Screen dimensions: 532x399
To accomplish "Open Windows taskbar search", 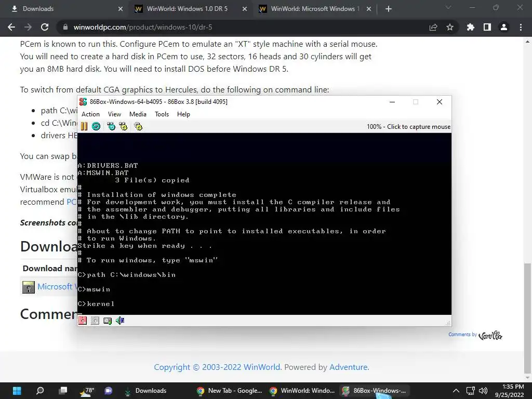I will coord(40,391).
